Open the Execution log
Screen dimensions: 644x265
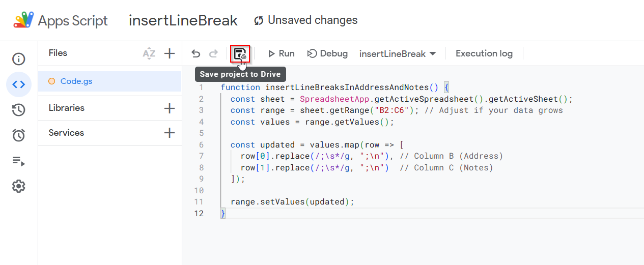point(484,53)
